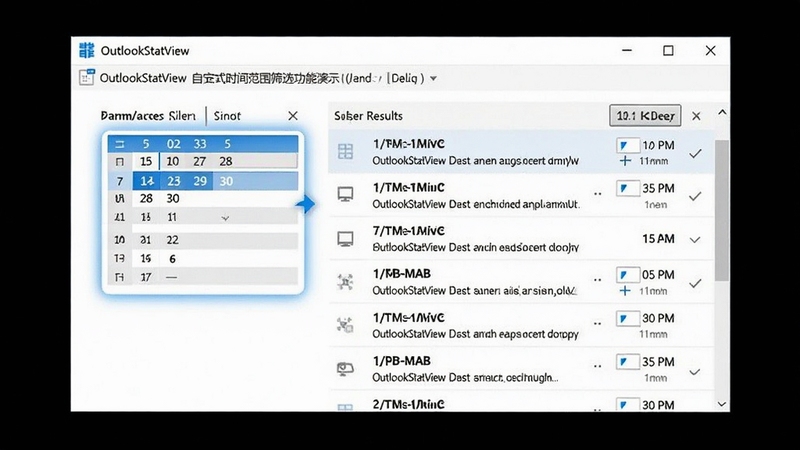
Task: Click the device icon of the 1/PB-MAB 35 PM result
Action: 345,369
